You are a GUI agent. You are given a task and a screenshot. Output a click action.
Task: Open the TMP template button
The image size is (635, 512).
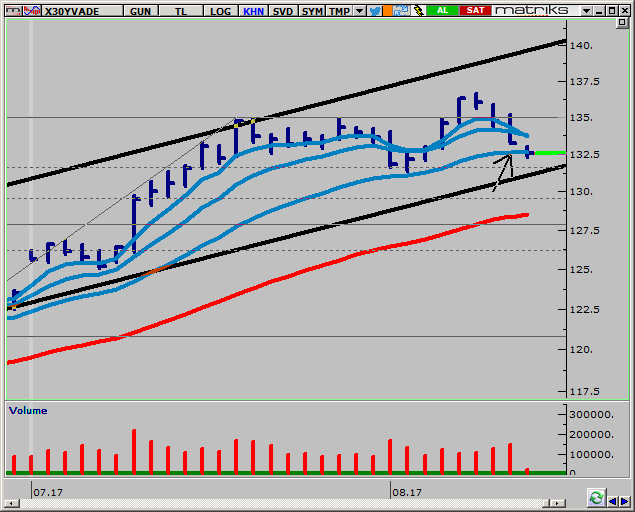pyautogui.click(x=339, y=11)
